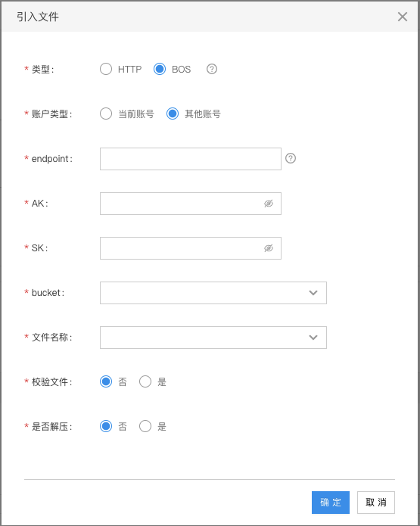Expand the 文件名称 dropdown
Image resolution: width=420 pixels, height=526 pixels.
pos(213,338)
